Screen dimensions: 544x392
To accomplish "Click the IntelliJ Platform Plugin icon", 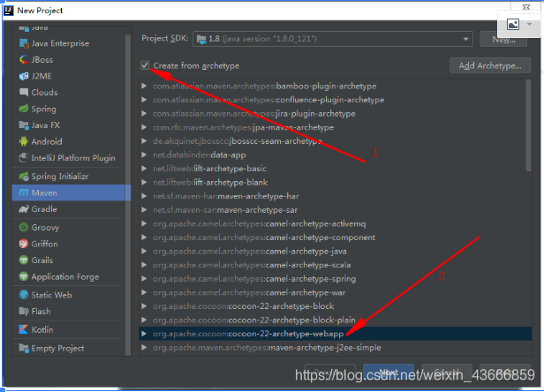I will click(24, 157).
